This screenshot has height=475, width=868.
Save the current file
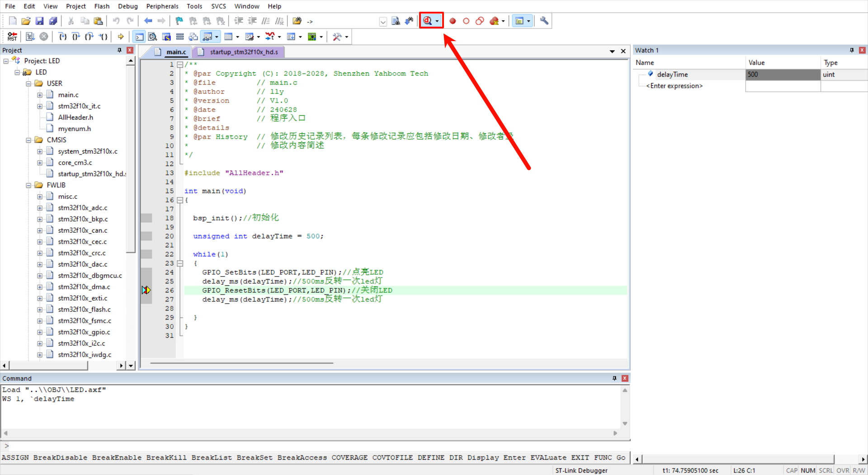click(40, 21)
